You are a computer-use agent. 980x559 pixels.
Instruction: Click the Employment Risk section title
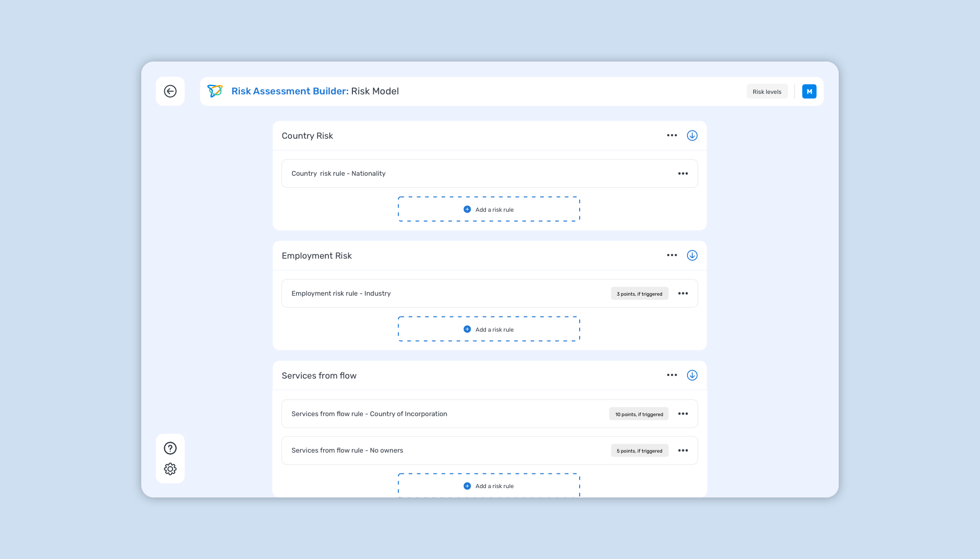(x=316, y=256)
